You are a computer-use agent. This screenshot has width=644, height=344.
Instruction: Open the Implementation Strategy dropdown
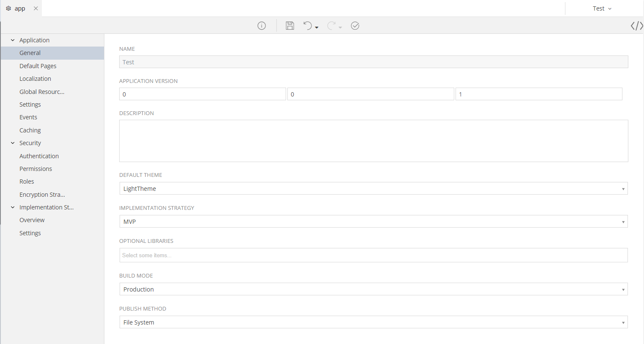[x=373, y=221]
